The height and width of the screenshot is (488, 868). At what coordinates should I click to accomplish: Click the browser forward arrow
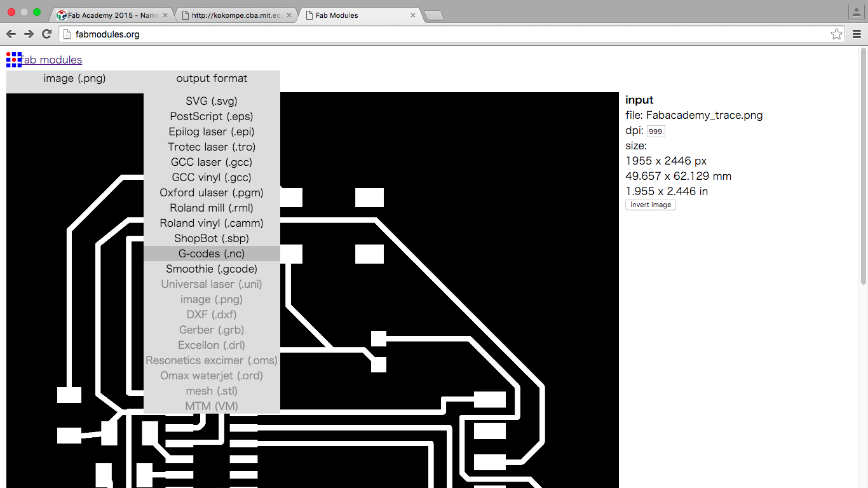point(29,34)
